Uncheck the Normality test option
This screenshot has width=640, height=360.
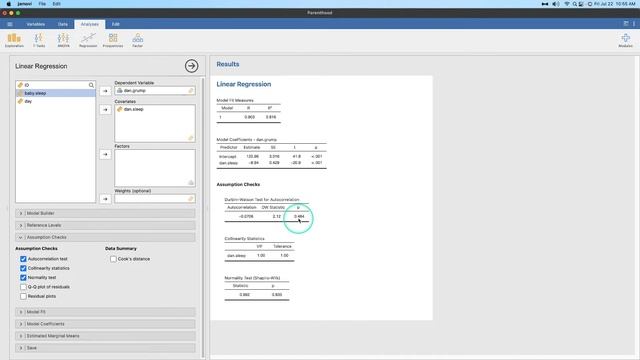coord(23,278)
